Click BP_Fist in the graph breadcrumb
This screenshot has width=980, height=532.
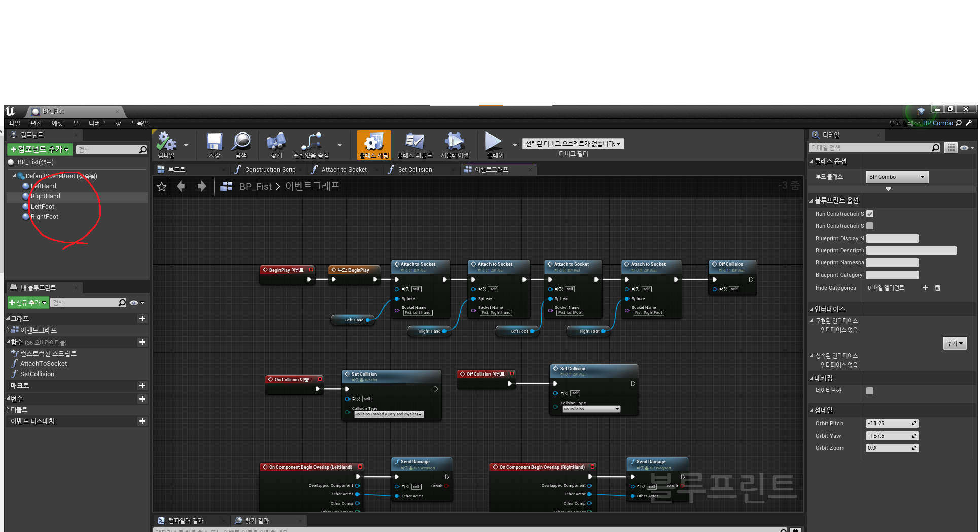[x=256, y=186]
